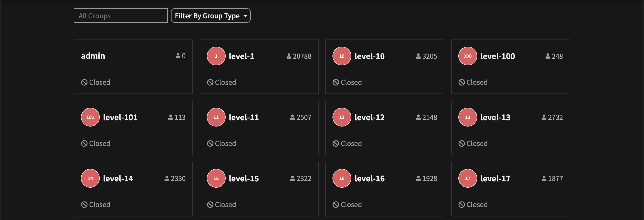Click the Closed label on level-16 card
This screenshot has width=644, height=220.
(x=351, y=205)
